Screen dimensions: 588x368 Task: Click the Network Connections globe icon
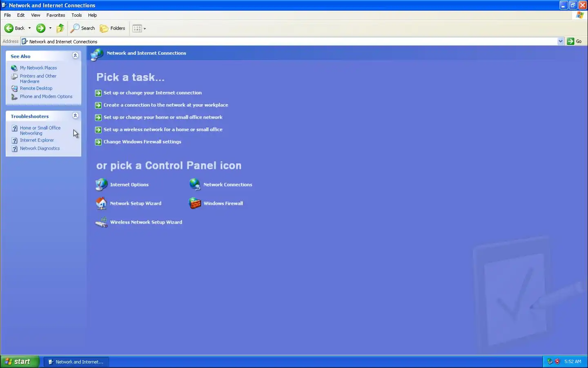195,184
